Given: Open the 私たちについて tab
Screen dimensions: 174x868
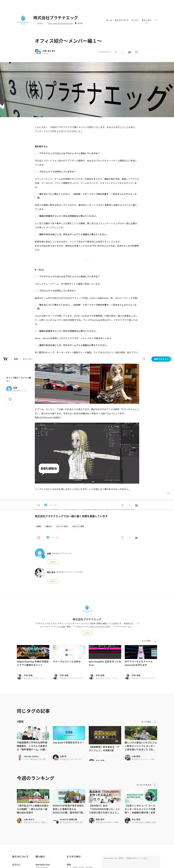Looking at the screenshot, I should [x=122, y=20].
